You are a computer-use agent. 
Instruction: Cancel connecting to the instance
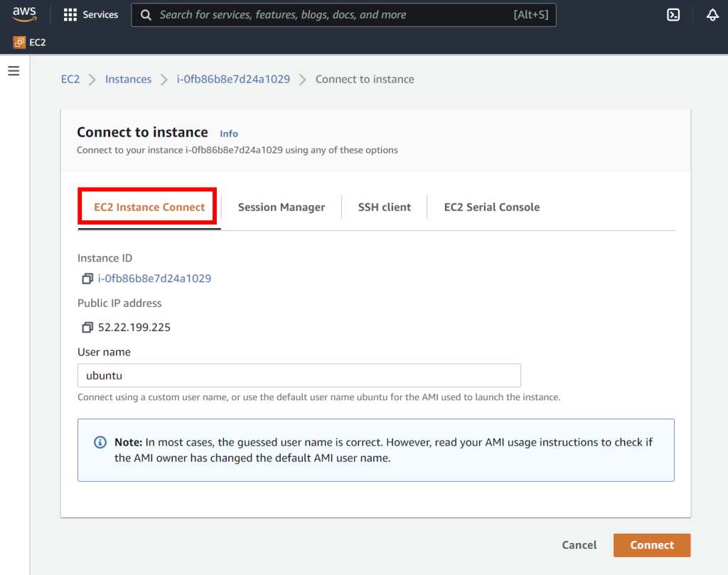(579, 545)
